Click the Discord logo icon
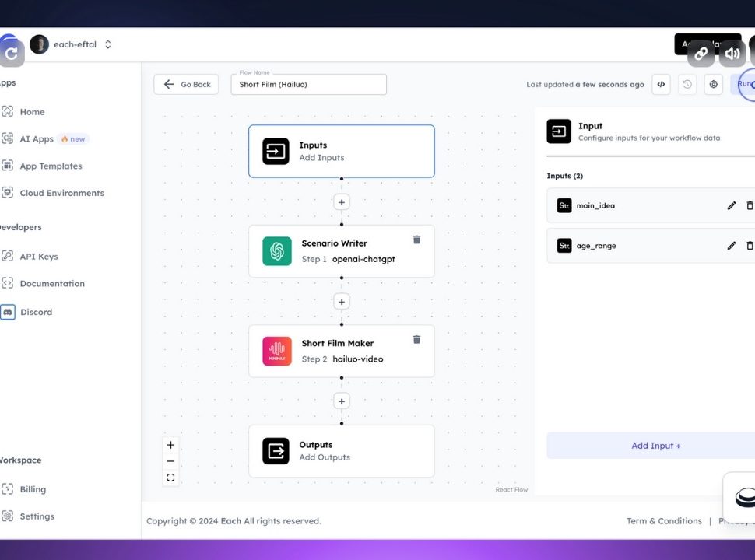 (x=8, y=312)
